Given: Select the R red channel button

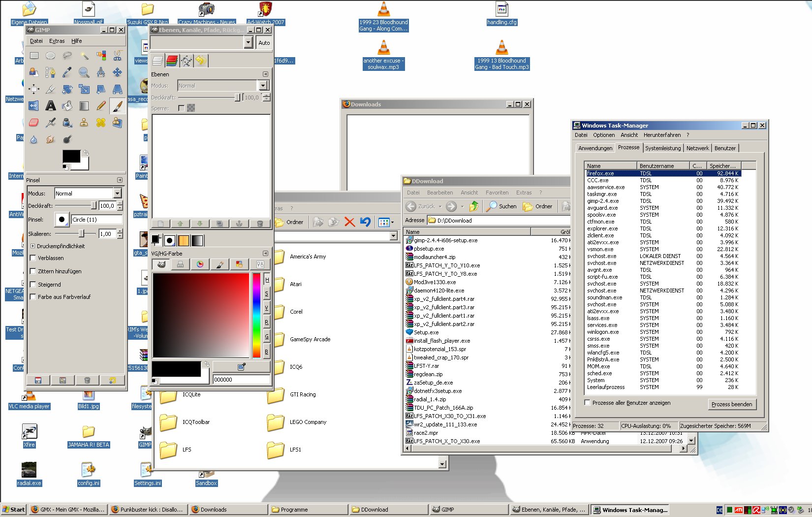Looking at the screenshot, I should click(x=267, y=323).
